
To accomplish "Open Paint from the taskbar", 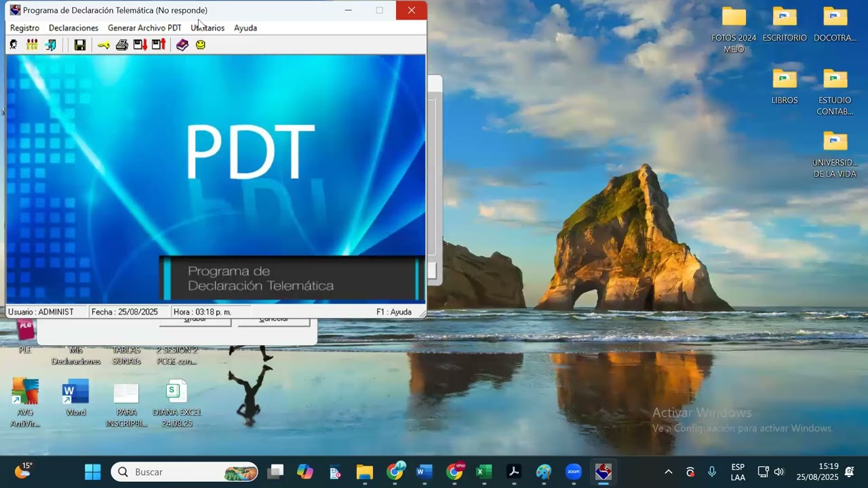I will [544, 472].
